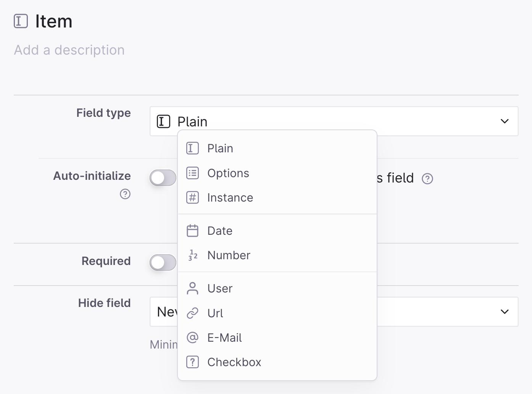Select the Instance menu option
532x394 pixels.
click(x=277, y=197)
